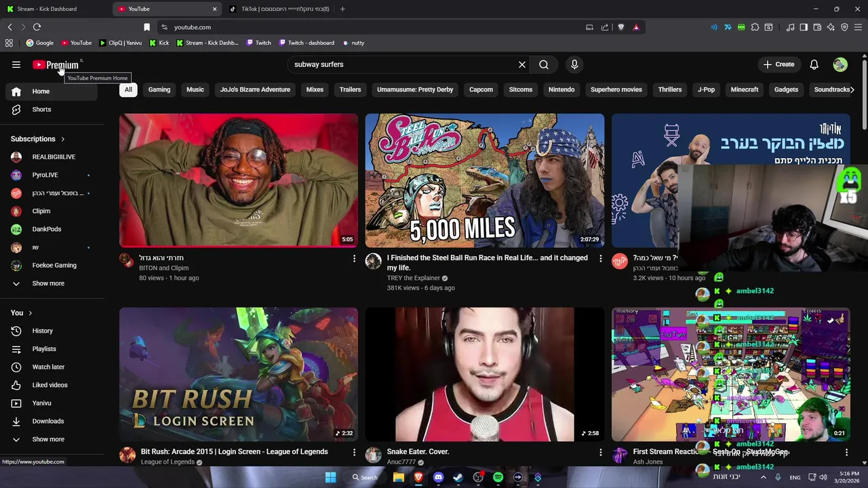868x488 pixels.
Task: Open Liked videos in the sidebar
Action: (52, 385)
